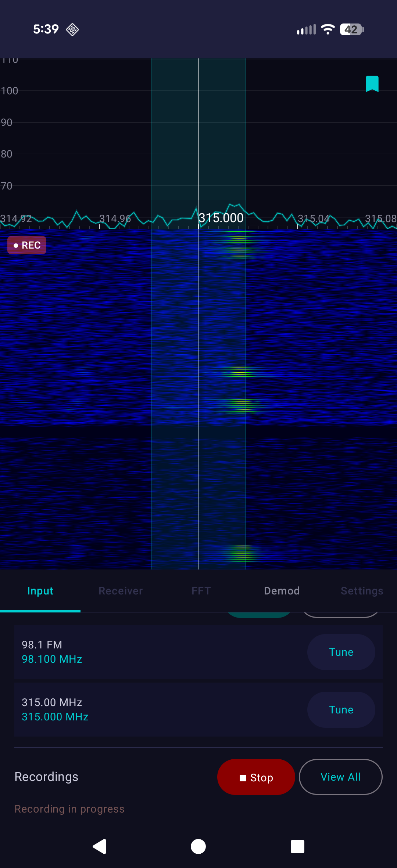The height and width of the screenshot is (868, 397).
Task: Tap the 315.000 center frequency label
Action: coord(221,218)
